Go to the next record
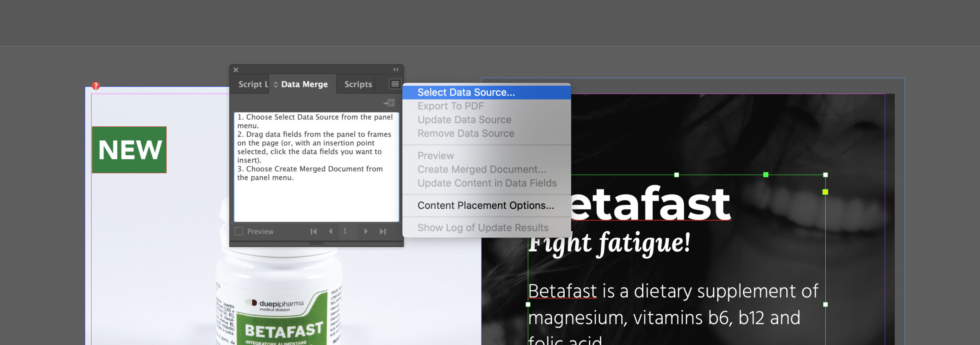This screenshot has width=980, height=345. point(366,231)
